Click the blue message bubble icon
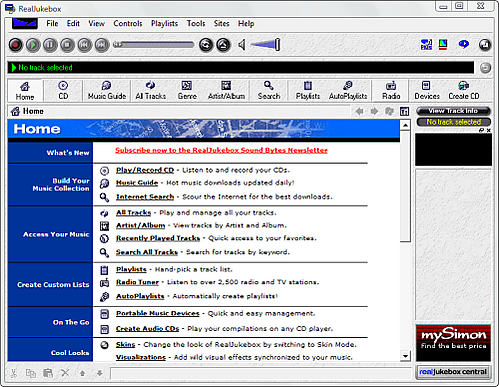This screenshot has width=499, height=387. [x=463, y=44]
